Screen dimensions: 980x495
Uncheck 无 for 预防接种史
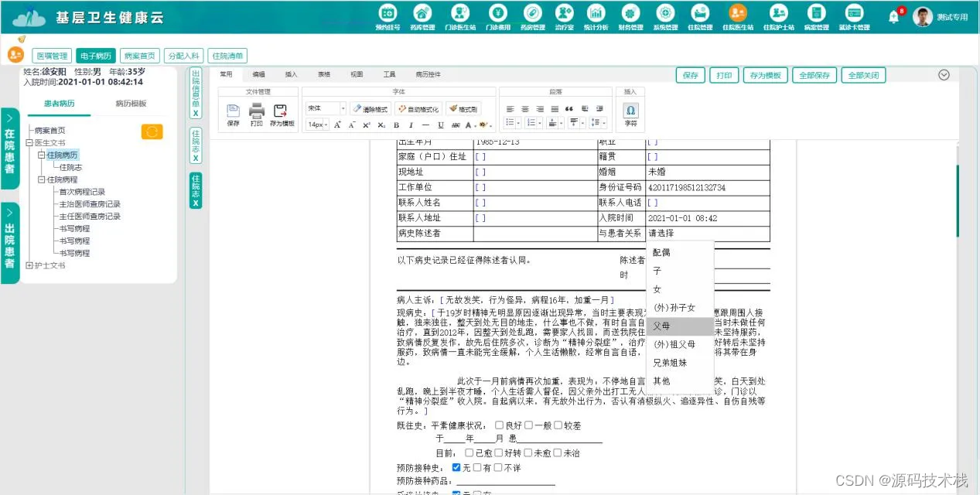tap(456, 467)
